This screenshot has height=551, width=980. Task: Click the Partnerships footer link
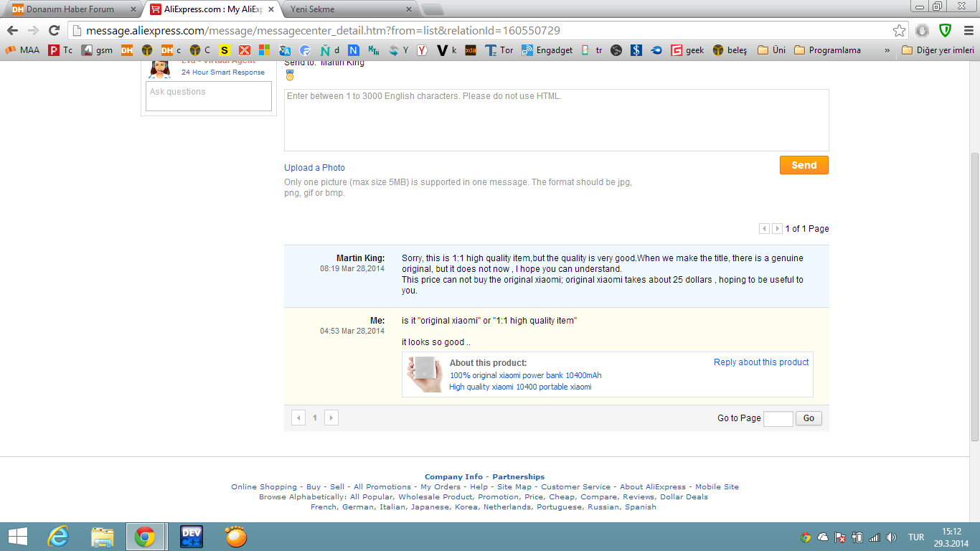point(518,476)
